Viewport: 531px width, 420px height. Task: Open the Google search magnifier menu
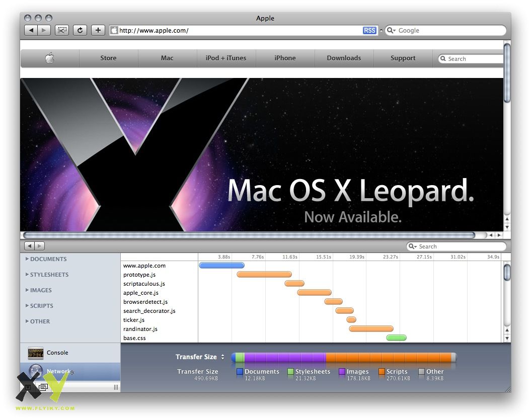tap(391, 31)
